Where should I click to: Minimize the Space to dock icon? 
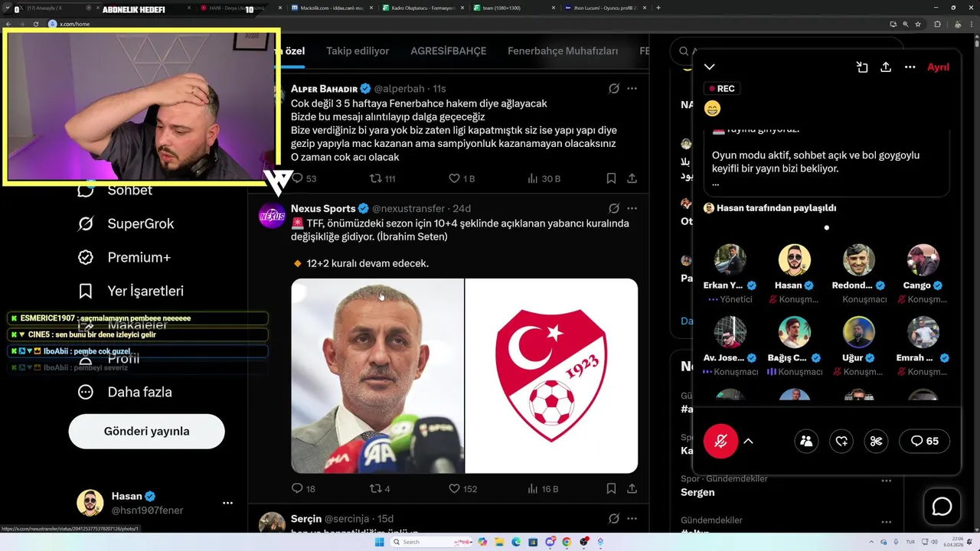[862, 67]
